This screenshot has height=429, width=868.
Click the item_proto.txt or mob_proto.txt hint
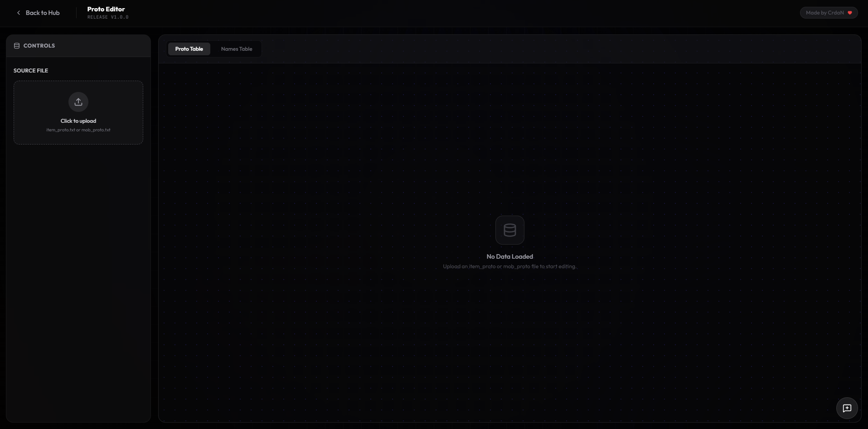point(78,130)
